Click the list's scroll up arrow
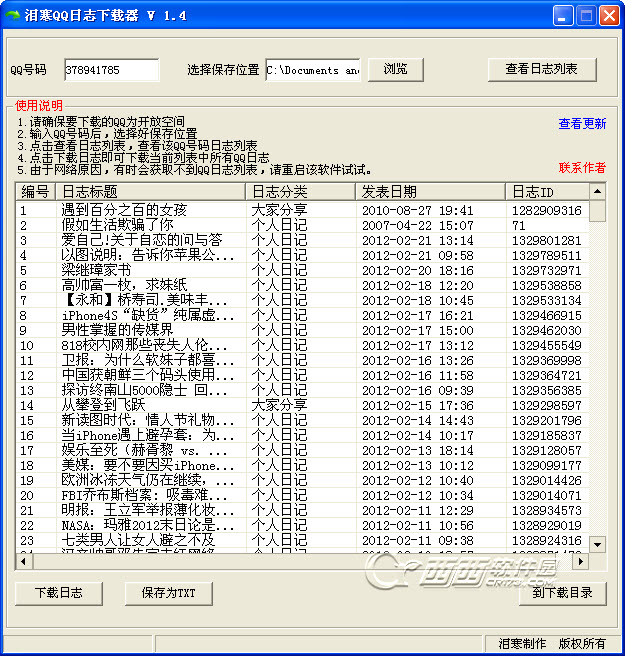Image resolution: width=625 pixels, height=656 pixels. click(597, 191)
